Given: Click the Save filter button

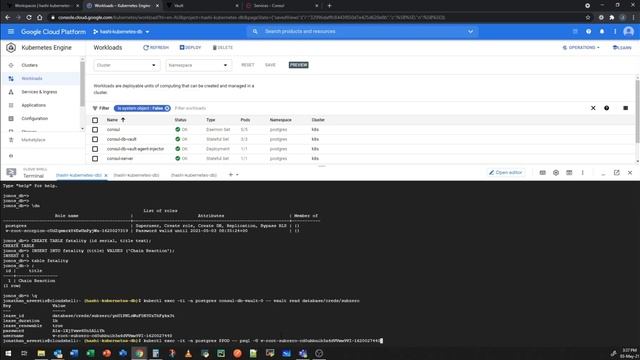Looking at the screenshot, I should 270,65.
